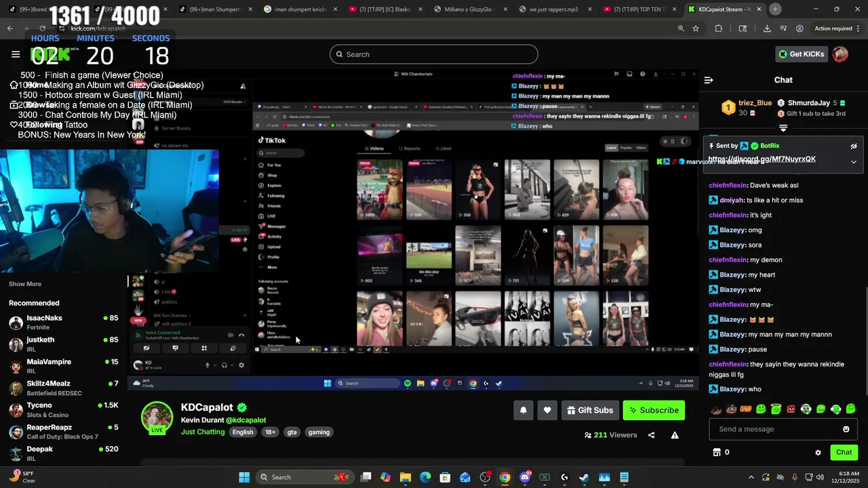Subscribe to KDCapalot
868x488 pixels.
pyautogui.click(x=654, y=410)
